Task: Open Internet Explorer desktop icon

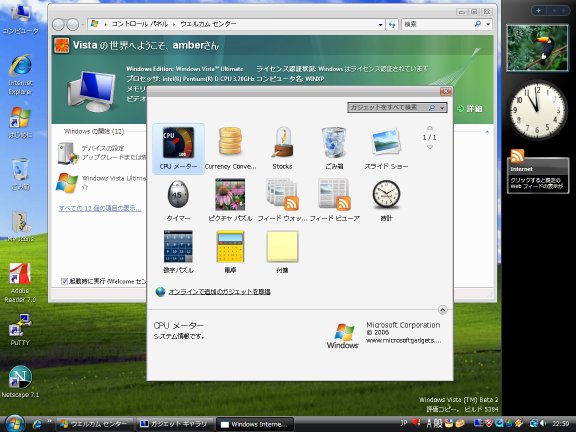Action: 20,75
